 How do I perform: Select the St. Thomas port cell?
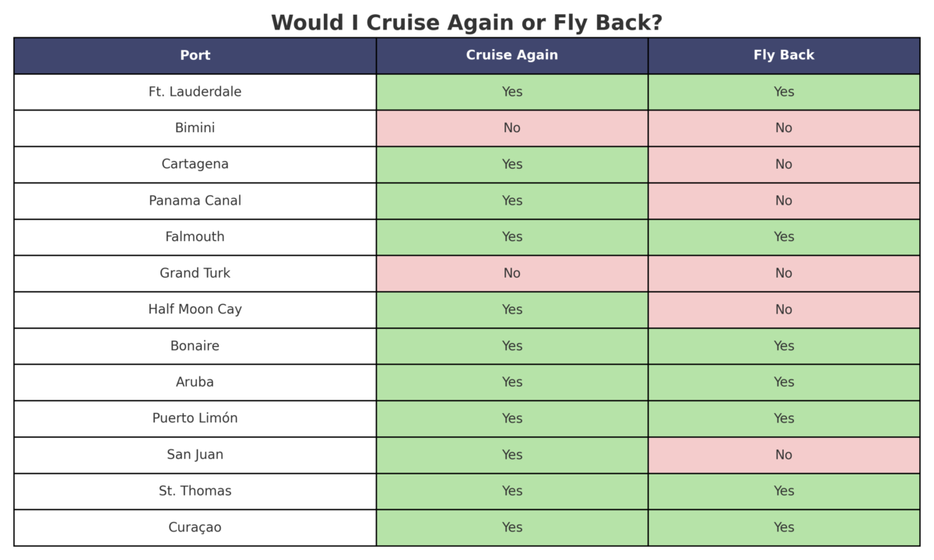point(195,491)
